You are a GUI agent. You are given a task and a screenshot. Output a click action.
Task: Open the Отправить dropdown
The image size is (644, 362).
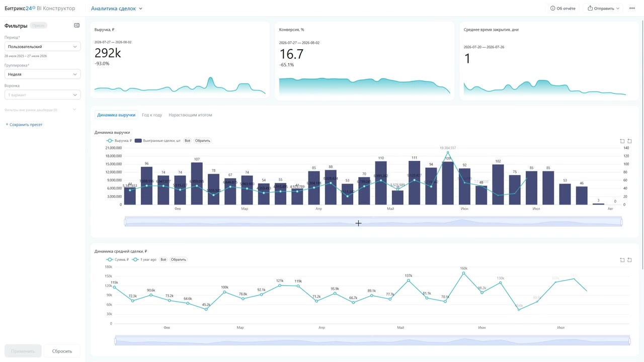tap(603, 9)
